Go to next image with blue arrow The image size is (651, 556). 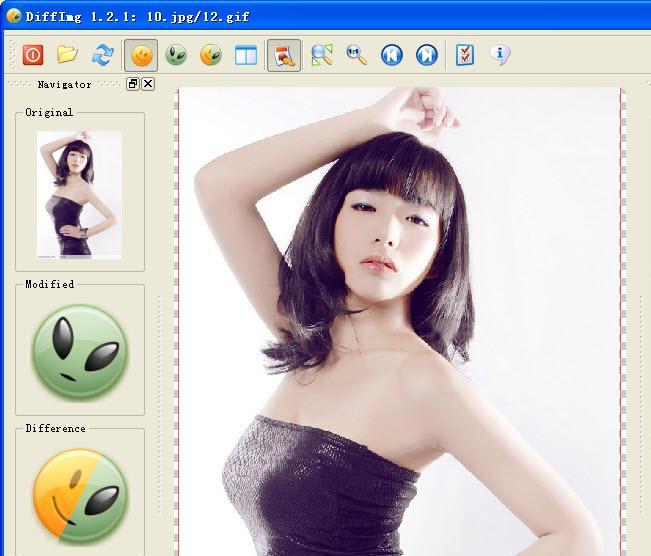(x=426, y=55)
